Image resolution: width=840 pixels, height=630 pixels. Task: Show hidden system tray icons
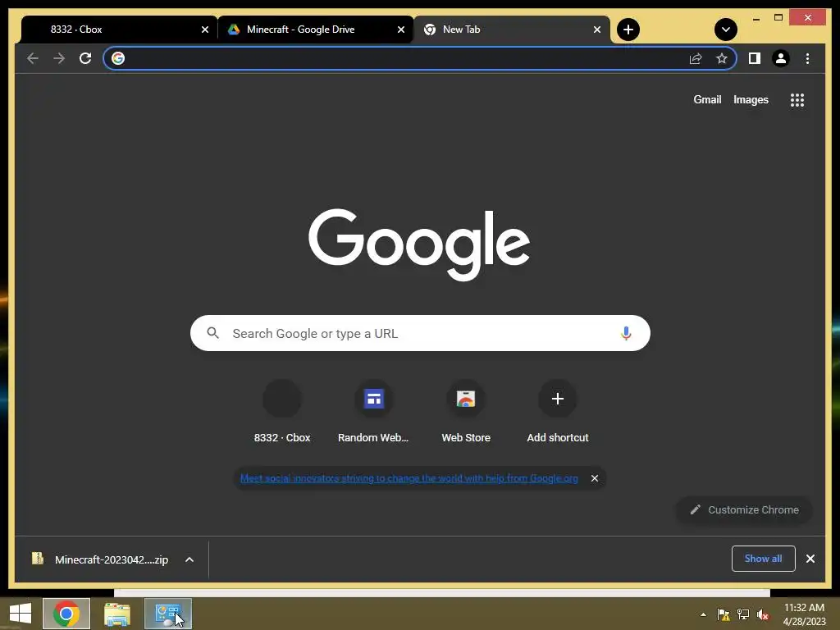[x=703, y=614]
